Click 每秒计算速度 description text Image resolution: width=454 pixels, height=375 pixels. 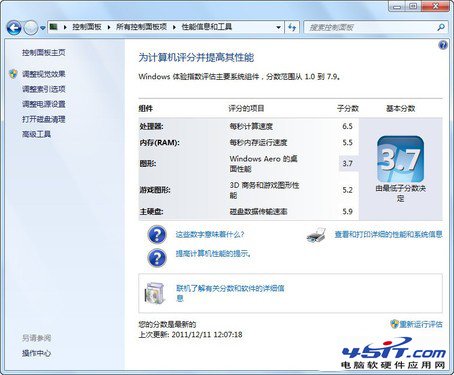pos(251,127)
